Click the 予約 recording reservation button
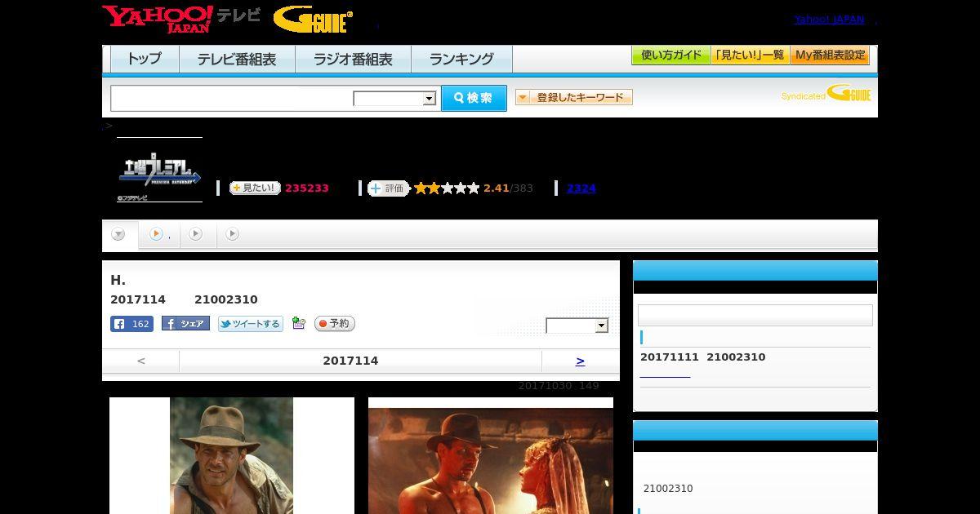The width and height of the screenshot is (980, 514). pos(334,324)
